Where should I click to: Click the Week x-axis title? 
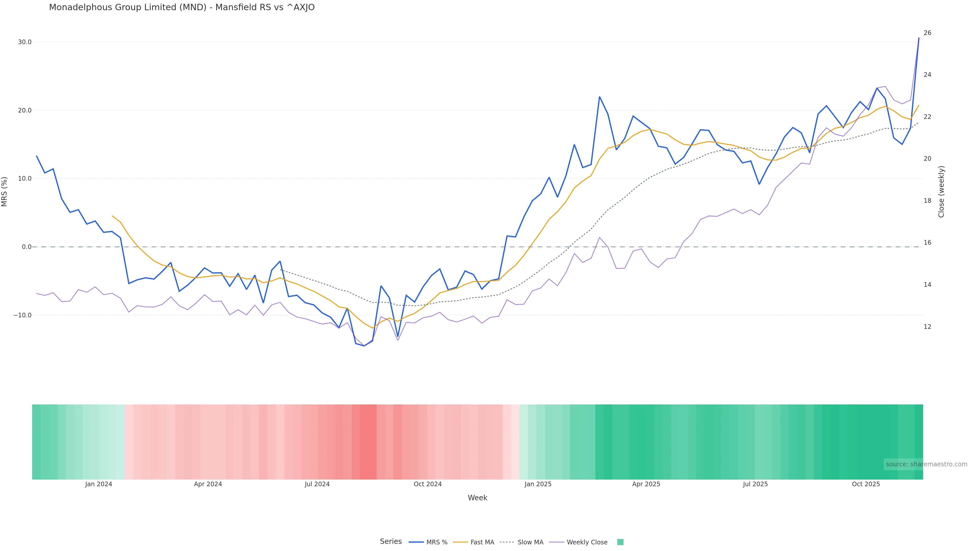(x=477, y=498)
